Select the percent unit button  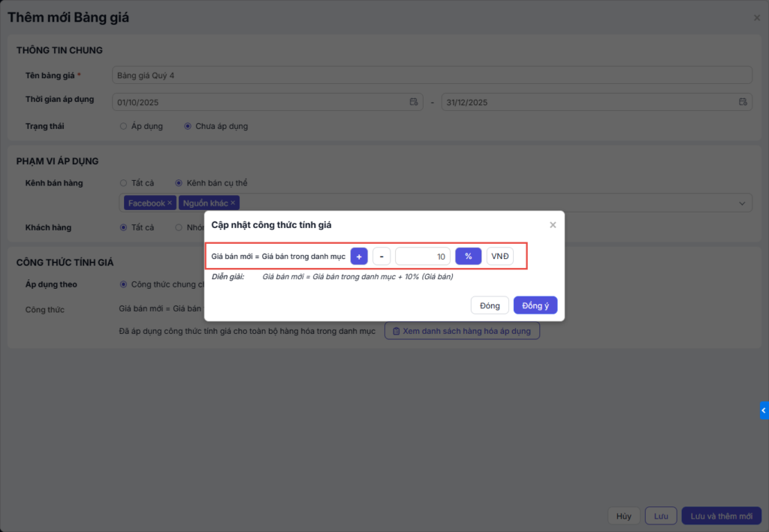click(468, 257)
